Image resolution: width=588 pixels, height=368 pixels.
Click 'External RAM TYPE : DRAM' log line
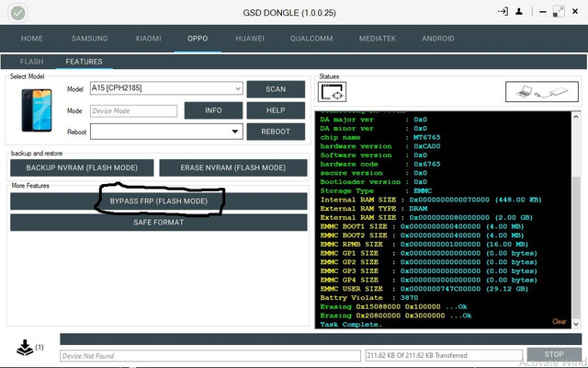coord(374,209)
